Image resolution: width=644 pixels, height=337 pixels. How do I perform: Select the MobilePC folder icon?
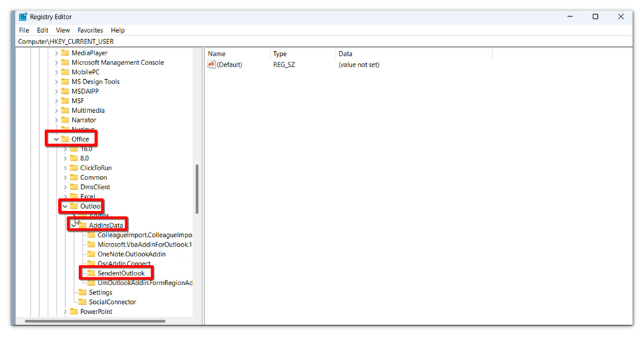pyautogui.click(x=65, y=72)
